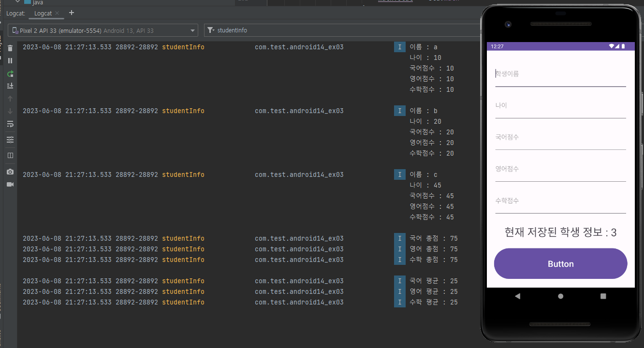Click the I level badge beside 국어 평균
The image size is (644, 348).
coord(400,281)
